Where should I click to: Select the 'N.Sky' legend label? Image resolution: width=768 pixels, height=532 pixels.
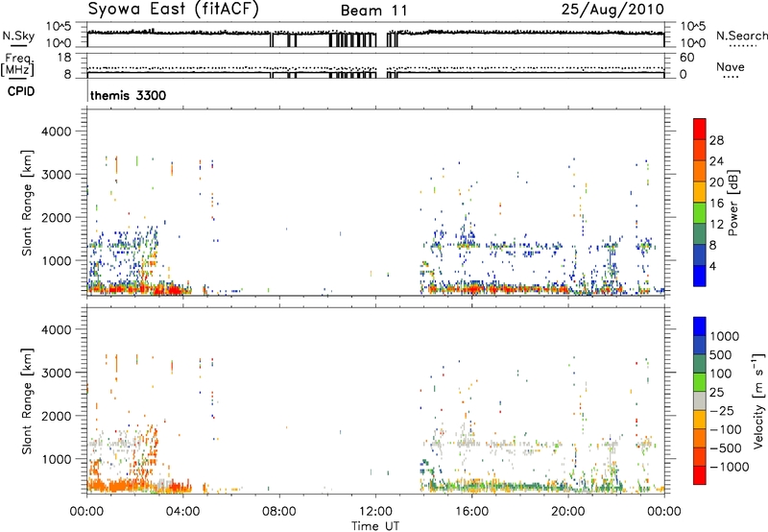(18, 36)
